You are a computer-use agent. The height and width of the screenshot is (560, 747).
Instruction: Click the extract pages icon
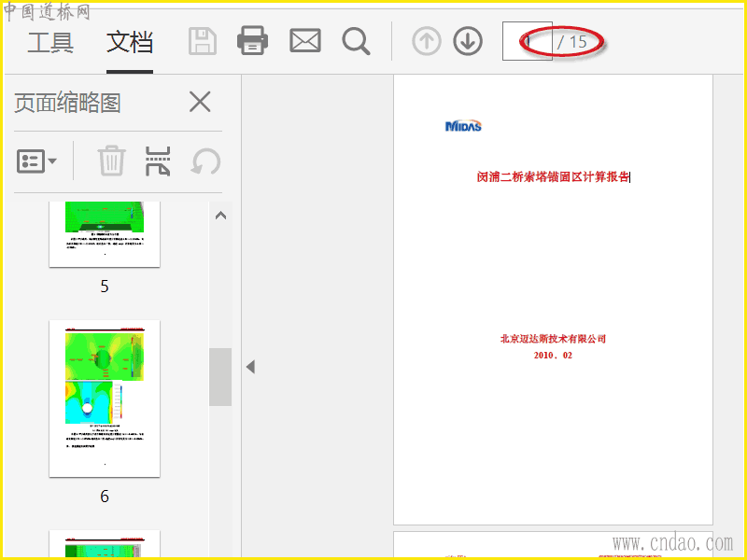[x=158, y=161]
